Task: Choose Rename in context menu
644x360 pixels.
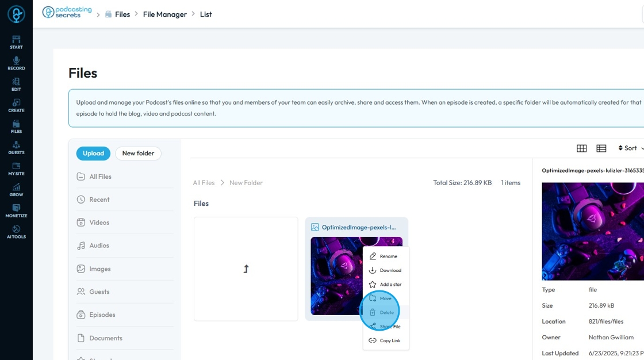Action: pyautogui.click(x=386, y=256)
